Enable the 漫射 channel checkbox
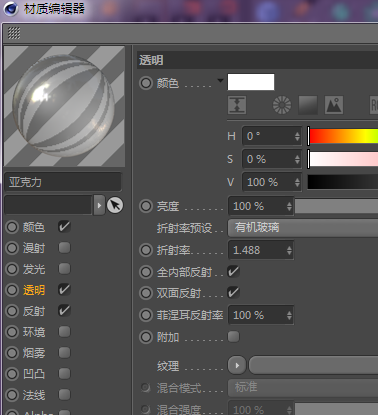Screen dimensions: 378x415 [64, 248]
